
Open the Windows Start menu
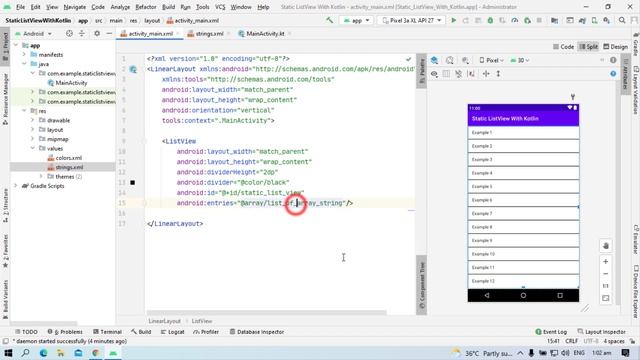click(8, 353)
